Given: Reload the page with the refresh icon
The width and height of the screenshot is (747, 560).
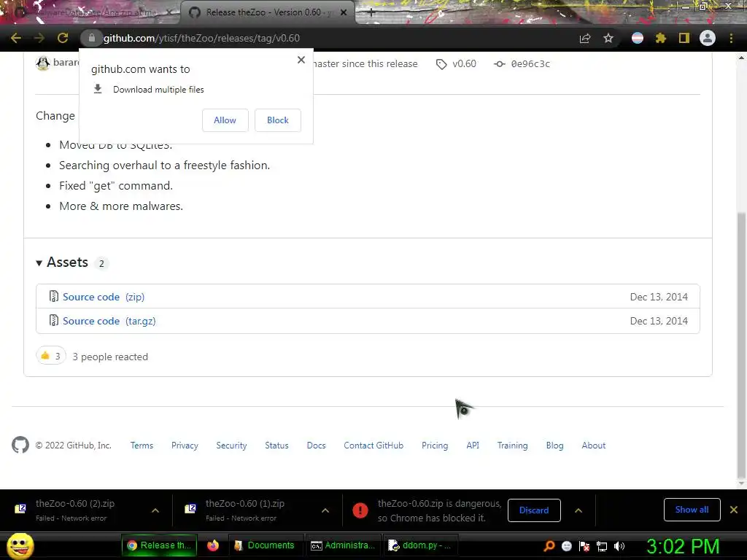Looking at the screenshot, I should pyautogui.click(x=63, y=38).
